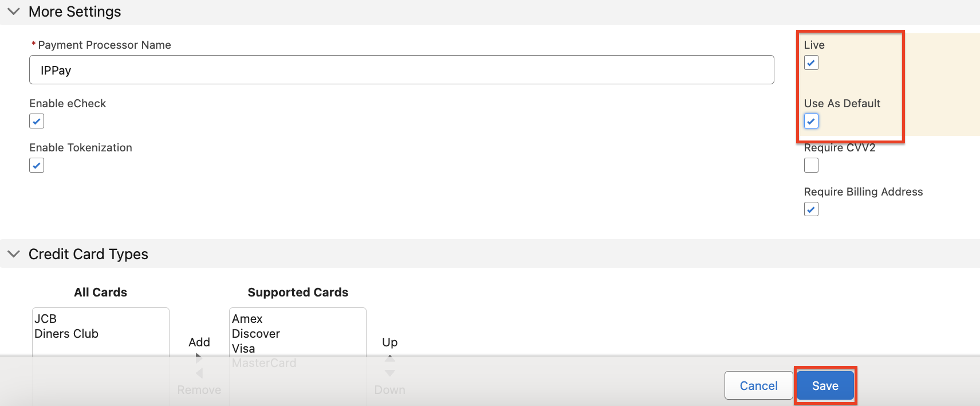Click the Payment Processor Name field

401,70
